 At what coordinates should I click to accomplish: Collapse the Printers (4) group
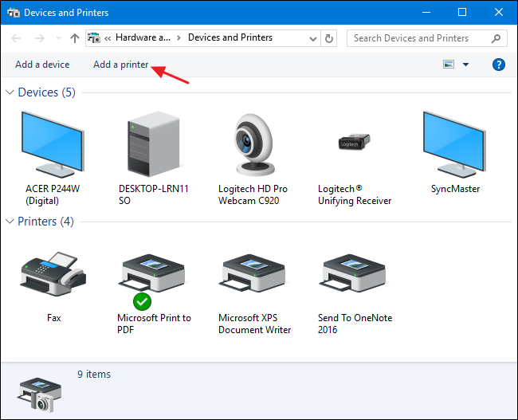(x=10, y=222)
